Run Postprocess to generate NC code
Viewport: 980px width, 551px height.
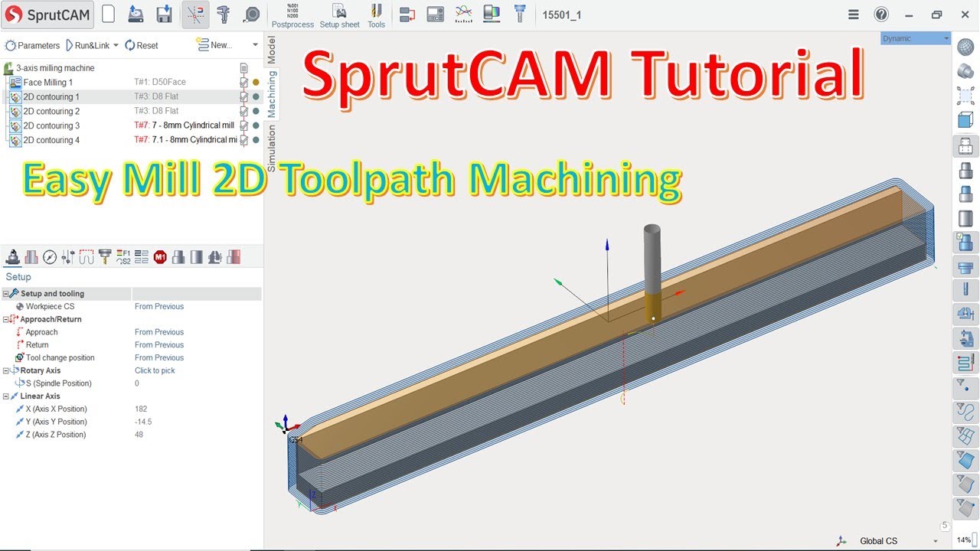292,15
